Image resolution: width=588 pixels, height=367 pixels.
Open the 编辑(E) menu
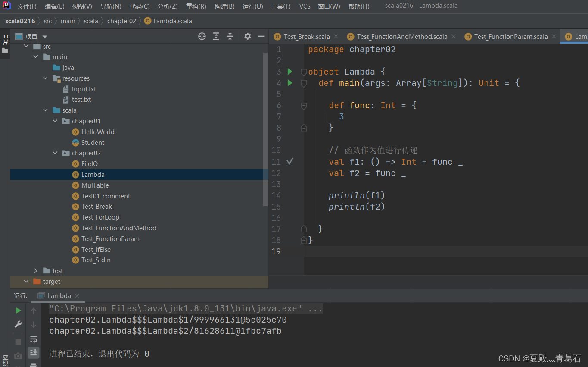pyautogui.click(x=54, y=6)
